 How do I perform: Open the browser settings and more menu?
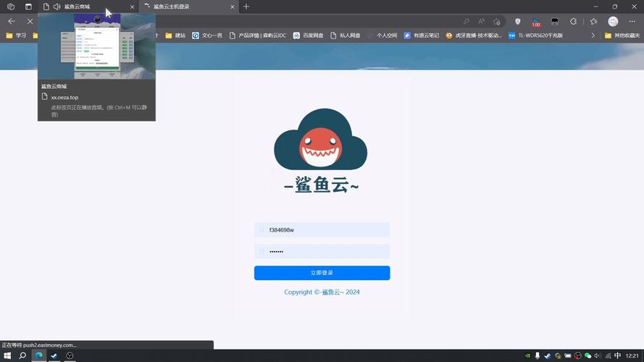(632, 21)
